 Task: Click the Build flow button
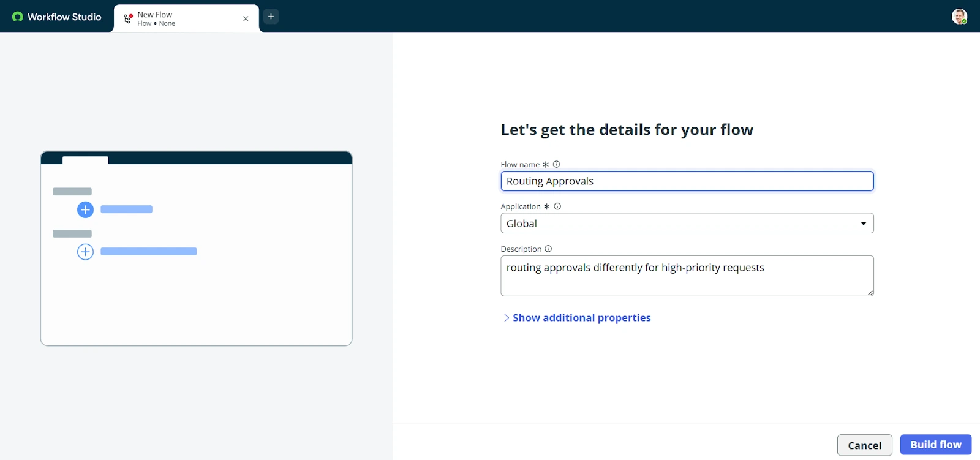pos(935,445)
